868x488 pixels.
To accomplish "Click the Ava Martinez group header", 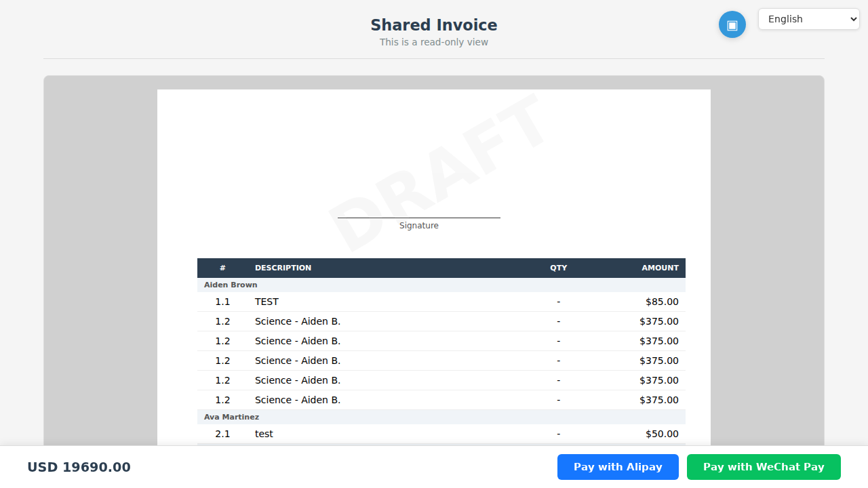I will coord(441,417).
